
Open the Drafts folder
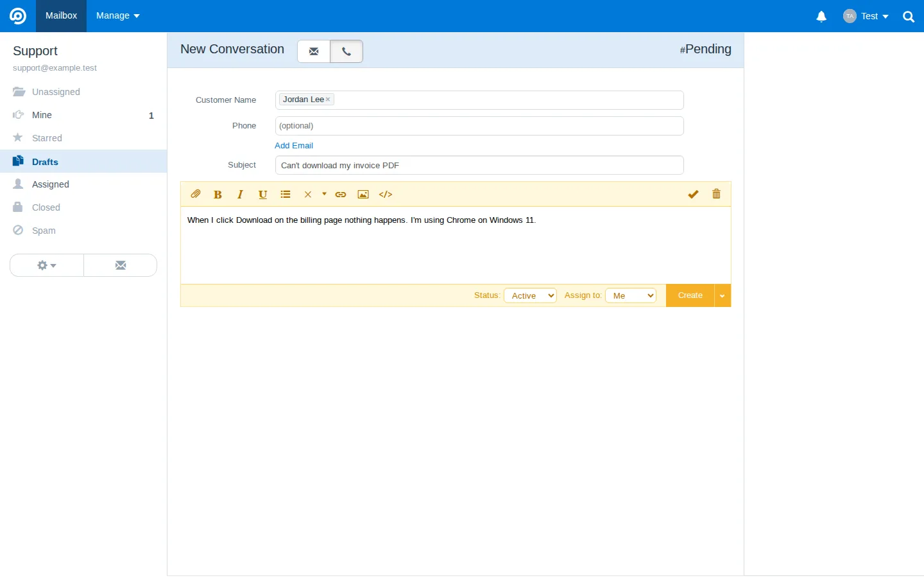[83, 161]
